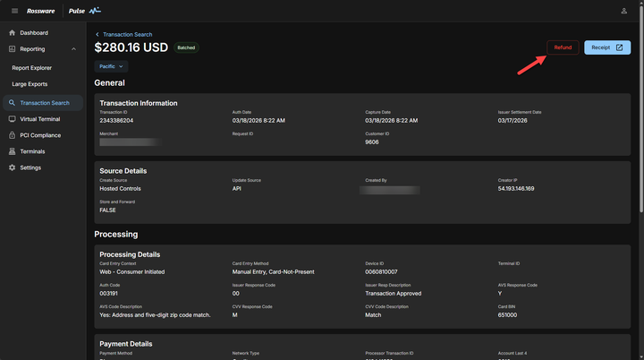Screen dimensions: 644x360
Task: Open the Pacific timezone dropdown
Action: pyautogui.click(x=111, y=66)
